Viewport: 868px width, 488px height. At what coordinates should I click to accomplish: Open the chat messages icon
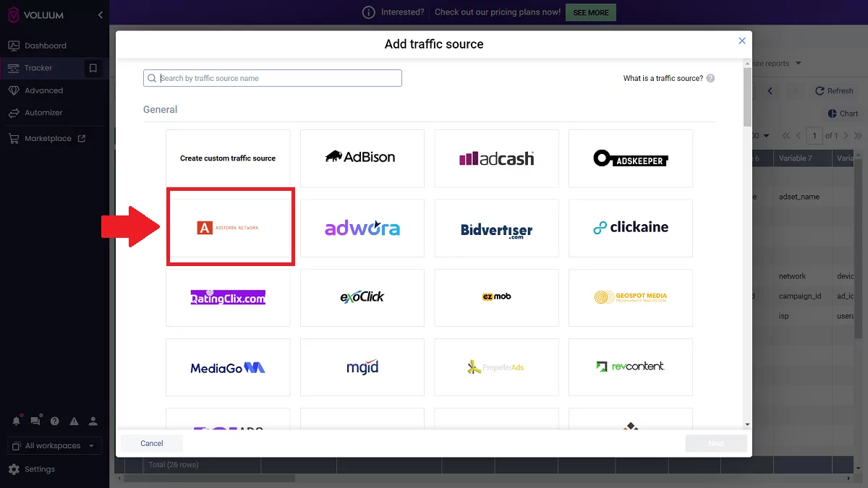tap(35, 420)
